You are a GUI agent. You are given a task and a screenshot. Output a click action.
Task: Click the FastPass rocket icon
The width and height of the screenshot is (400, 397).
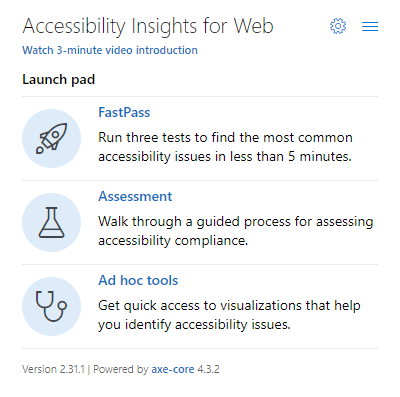pos(52,138)
